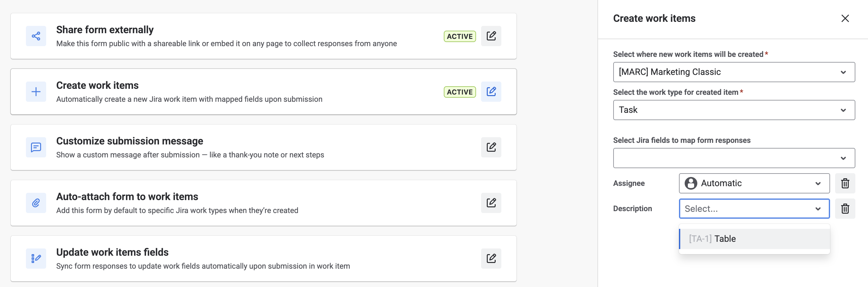Edit the Auto-attach form to work items
This screenshot has height=287, width=868.
[x=491, y=203]
